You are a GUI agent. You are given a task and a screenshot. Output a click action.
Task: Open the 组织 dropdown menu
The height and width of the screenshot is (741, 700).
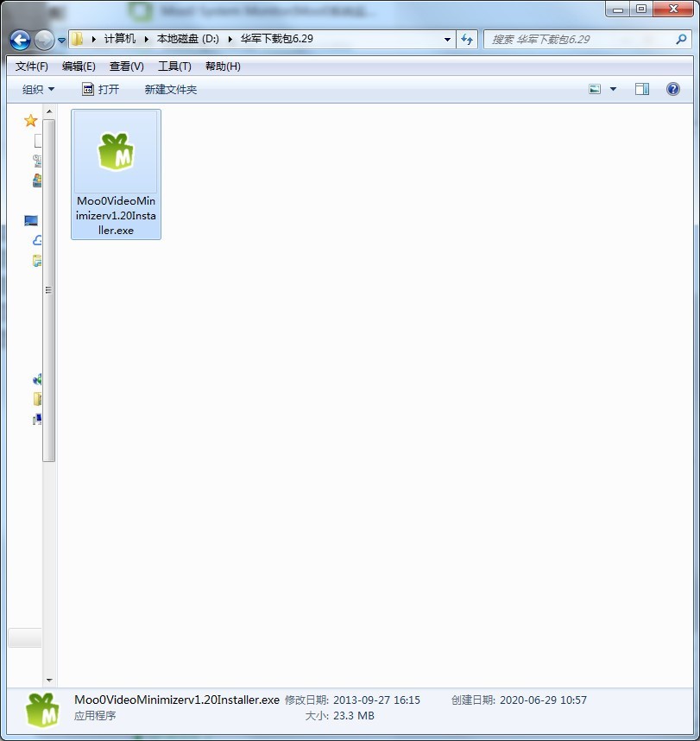(x=39, y=89)
